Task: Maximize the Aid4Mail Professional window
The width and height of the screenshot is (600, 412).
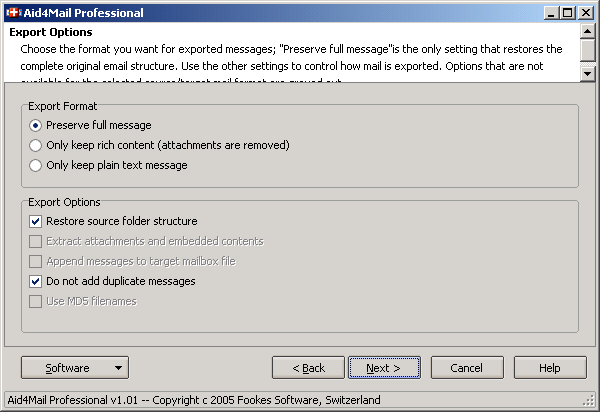Action: click(x=568, y=13)
